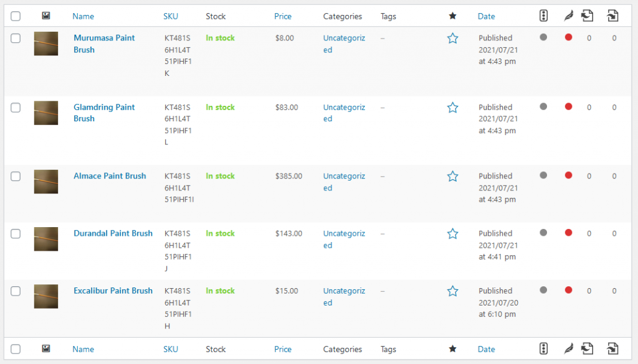638x364 pixels.
Task: Open Uncategorized category in Glamdring row
Action: tap(344, 113)
